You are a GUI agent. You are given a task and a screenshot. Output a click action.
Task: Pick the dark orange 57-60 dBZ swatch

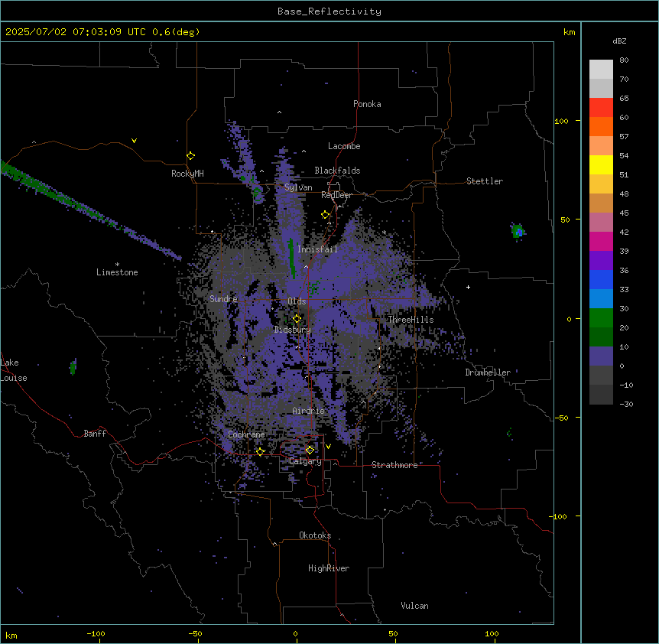[601, 126]
